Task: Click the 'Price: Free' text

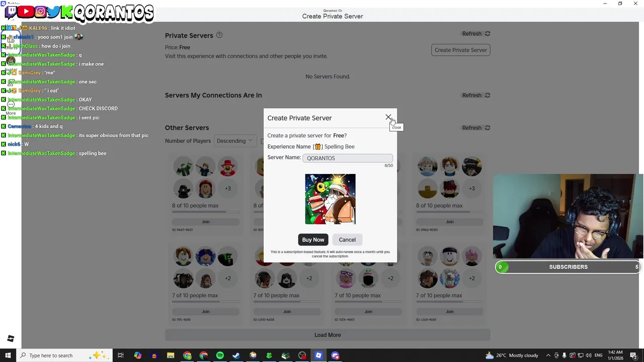Action: click(x=178, y=47)
